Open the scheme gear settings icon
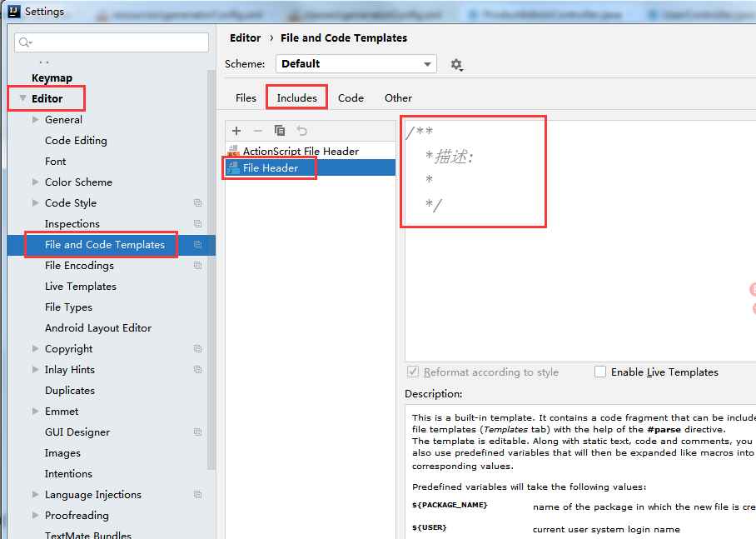This screenshot has height=539, width=756. pyautogui.click(x=456, y=65)
